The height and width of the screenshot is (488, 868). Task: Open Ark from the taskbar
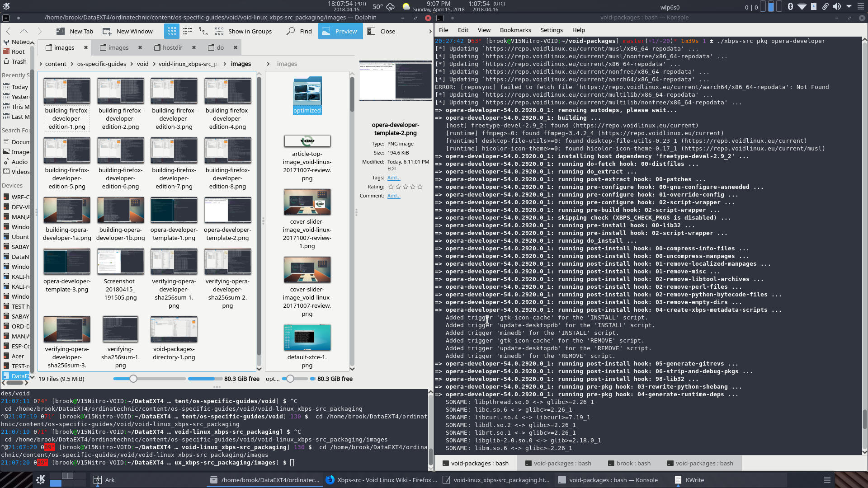tap(104, 480)
